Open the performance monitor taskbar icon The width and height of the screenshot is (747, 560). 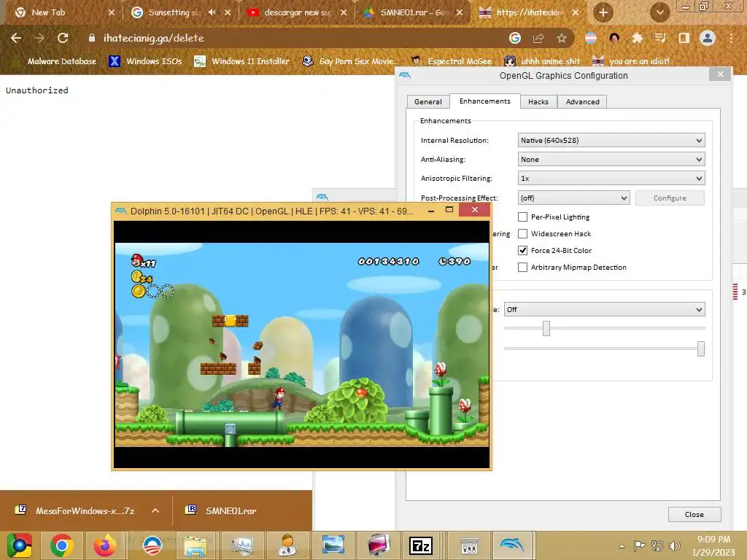[x=243, y=545]
